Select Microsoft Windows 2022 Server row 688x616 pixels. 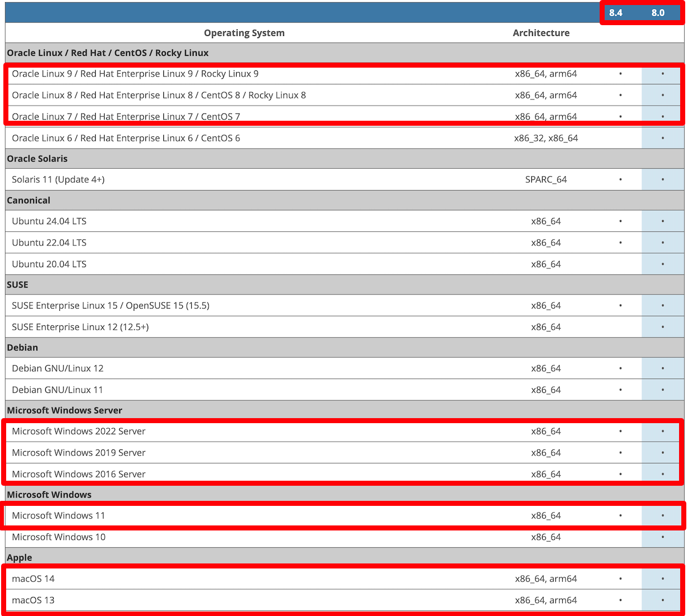[345, 432]
